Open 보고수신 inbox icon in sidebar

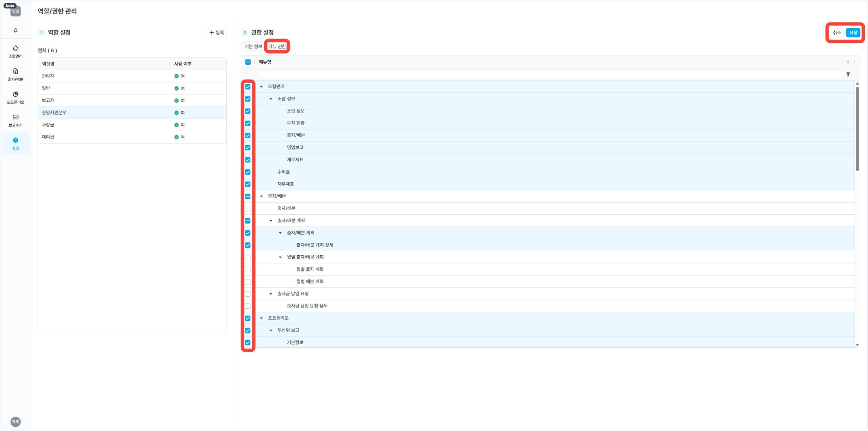coord(16,120)
